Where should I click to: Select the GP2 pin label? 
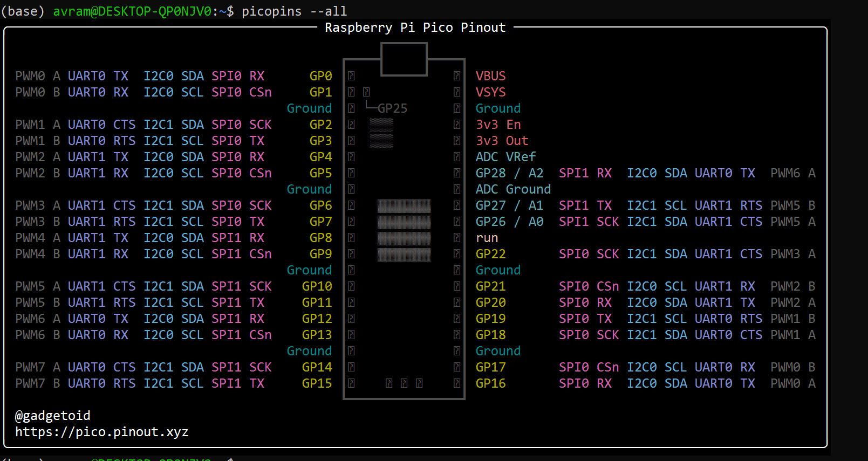[x=321, y=125]
